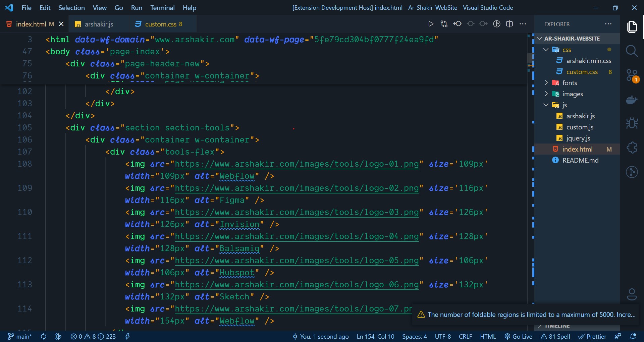Open Source Control view with 1 badge
The image size is (644, 342).
pos(632,75)
